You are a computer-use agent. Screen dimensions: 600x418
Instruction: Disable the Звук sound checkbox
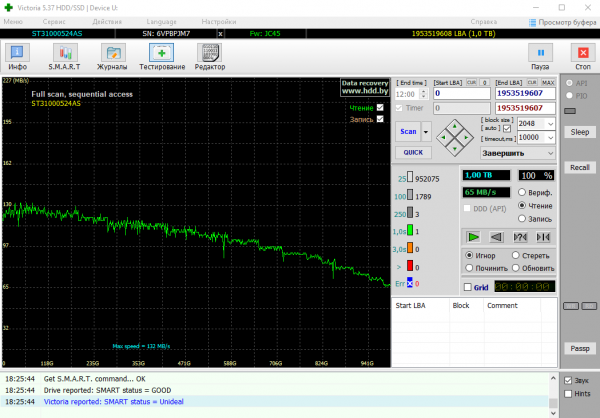tap(568, 381)
